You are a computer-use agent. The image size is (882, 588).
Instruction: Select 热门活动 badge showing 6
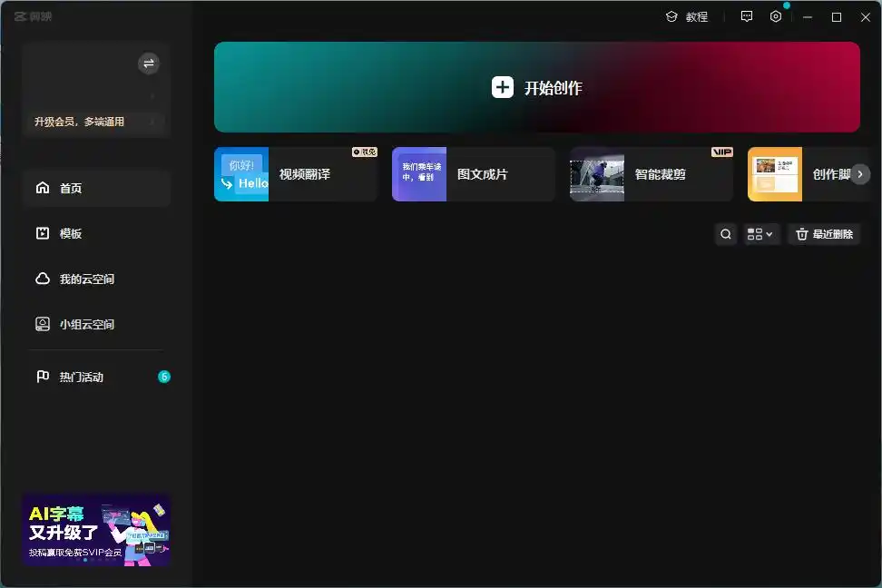[164, 377]
